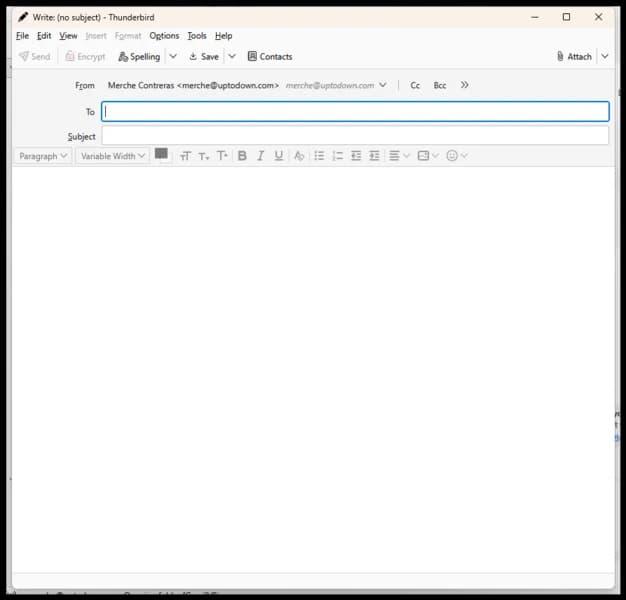The height and width of the screenshot is (600, 626).
Task: Open the Paragraph format dropdown
Action: click(x=43, y=156)
